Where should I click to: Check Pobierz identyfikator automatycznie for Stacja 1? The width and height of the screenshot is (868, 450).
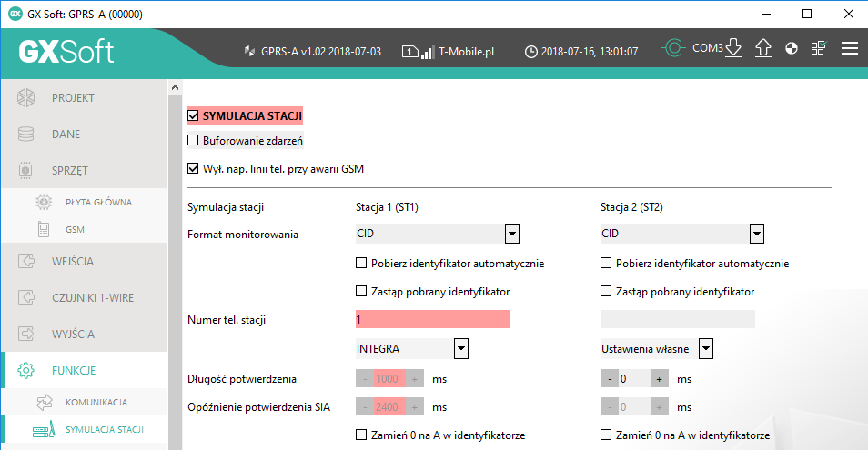pos(361,264)
